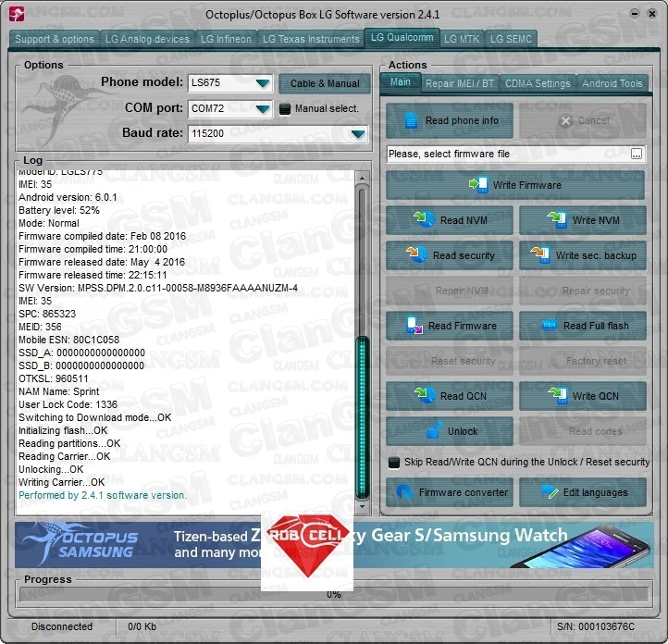
Task: Open the Phone model dropdown
Action: point(263,82)
